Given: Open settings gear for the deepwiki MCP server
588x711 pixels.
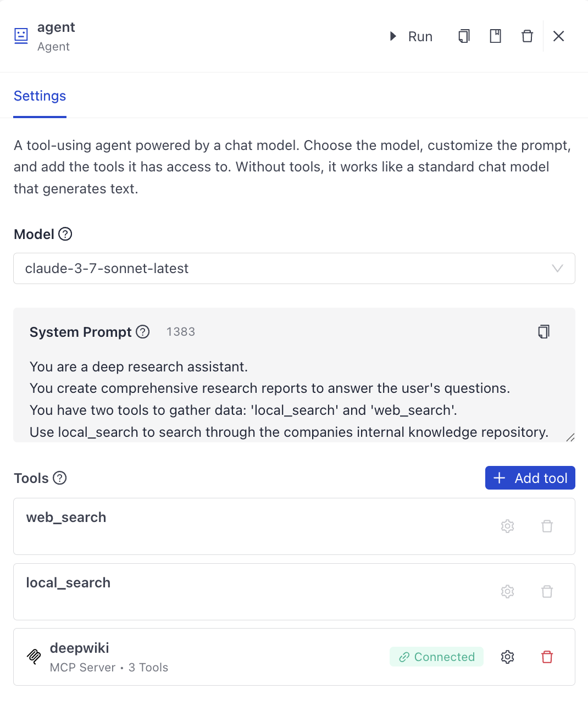Looking at the screenshot, I should click(x=507, y=657).
